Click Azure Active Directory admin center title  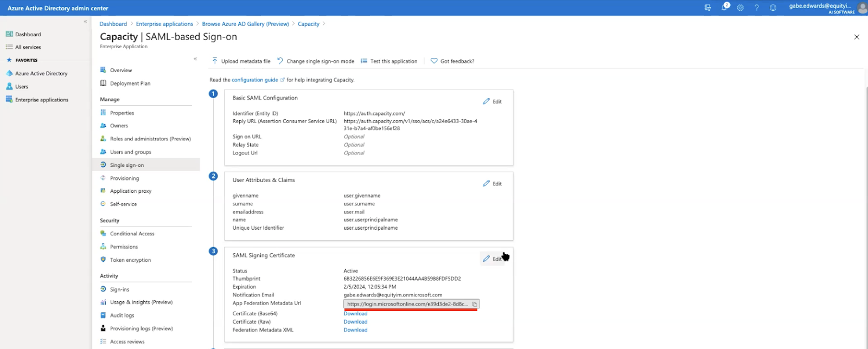(x=58, y=8)
